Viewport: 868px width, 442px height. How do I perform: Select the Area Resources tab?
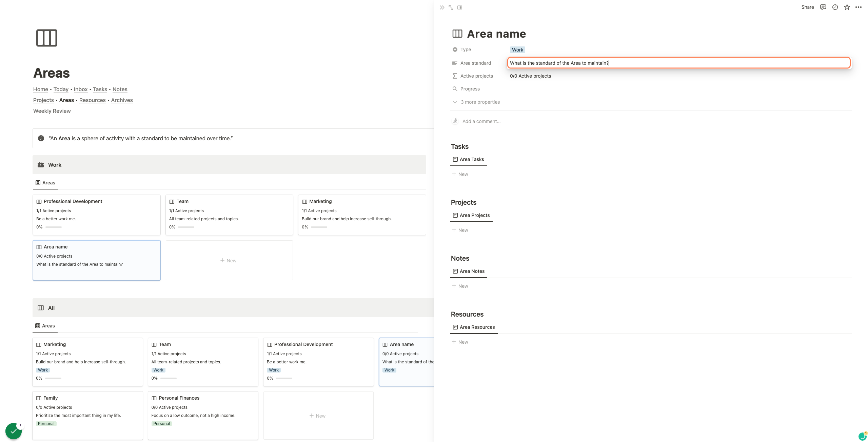click(474, 327)
